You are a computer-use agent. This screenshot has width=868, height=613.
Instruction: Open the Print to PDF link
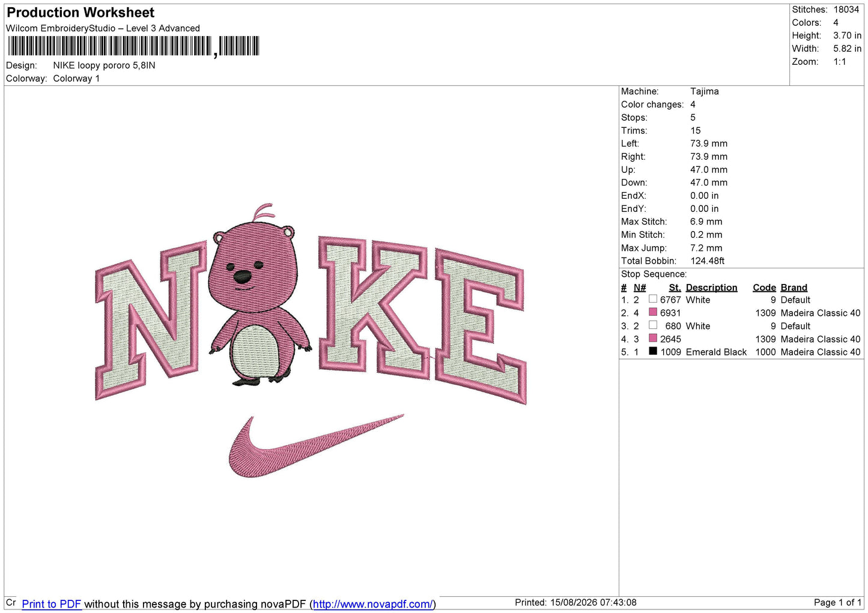coord(51,604)
